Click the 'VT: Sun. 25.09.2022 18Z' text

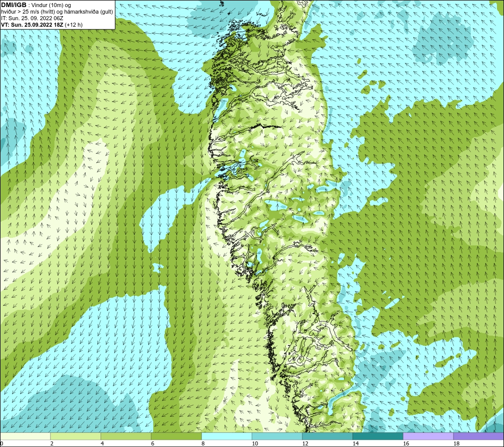32,25
